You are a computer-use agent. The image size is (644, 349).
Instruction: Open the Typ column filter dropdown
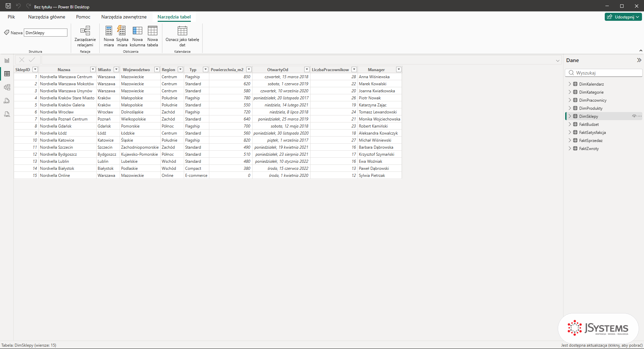(206, 69)
